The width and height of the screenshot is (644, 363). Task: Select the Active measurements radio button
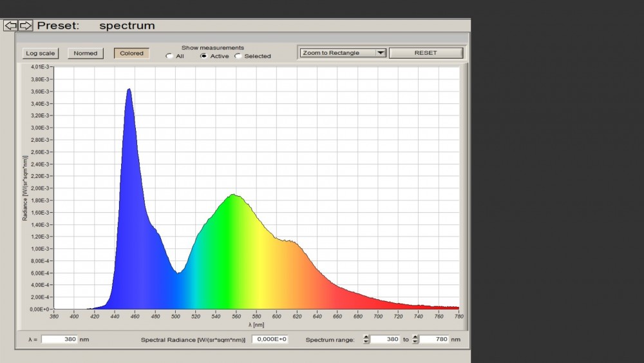tap(204, 56)
